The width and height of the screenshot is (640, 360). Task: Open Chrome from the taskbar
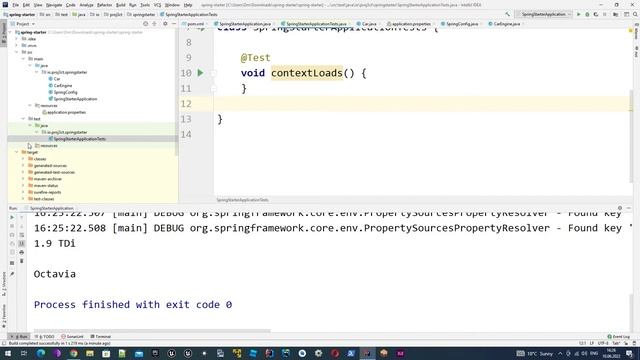click(x=73, y=353)
